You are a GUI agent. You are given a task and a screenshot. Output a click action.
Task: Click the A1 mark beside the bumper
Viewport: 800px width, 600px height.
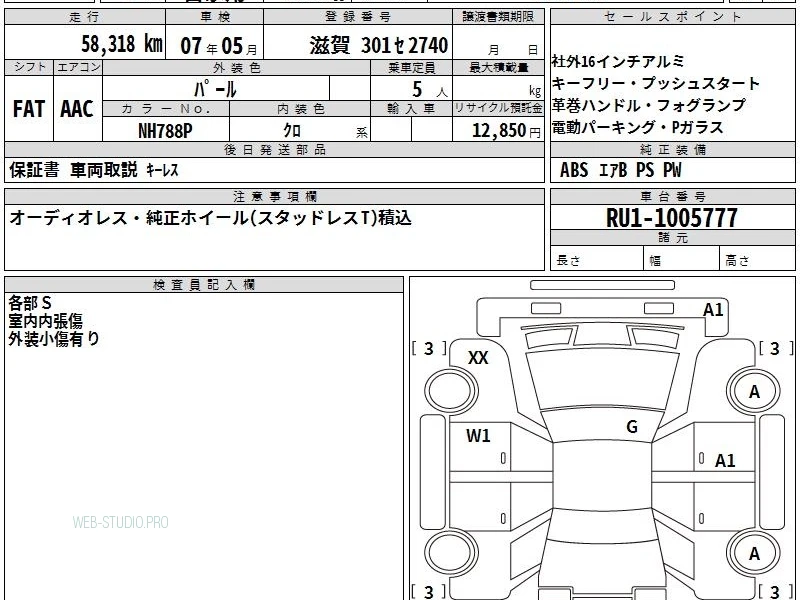(713, 310)
